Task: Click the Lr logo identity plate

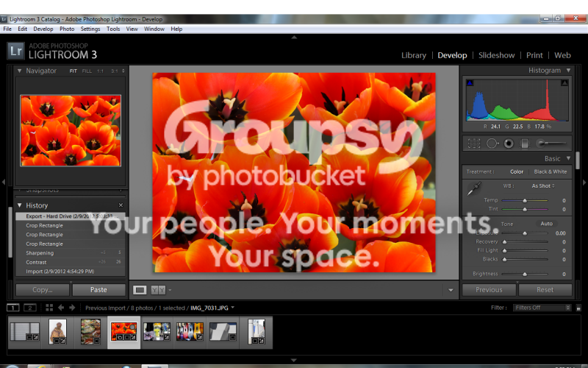Action: click(15, 51)
